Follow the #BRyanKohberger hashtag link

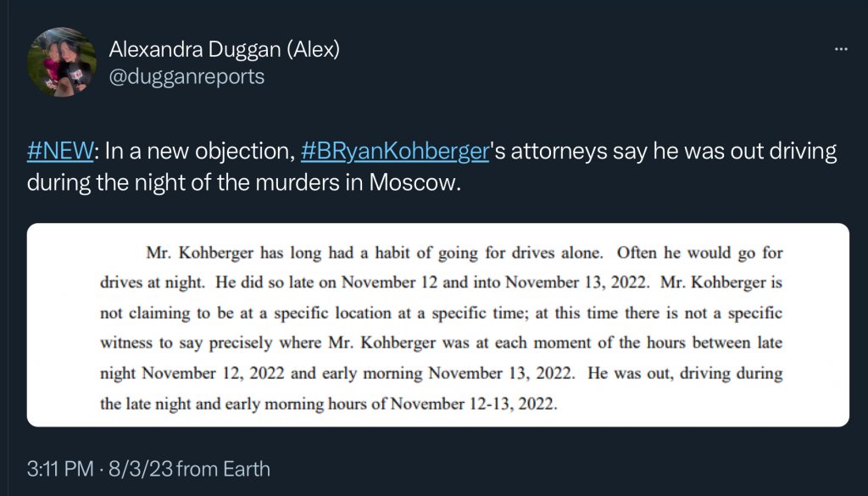[396, 153]
